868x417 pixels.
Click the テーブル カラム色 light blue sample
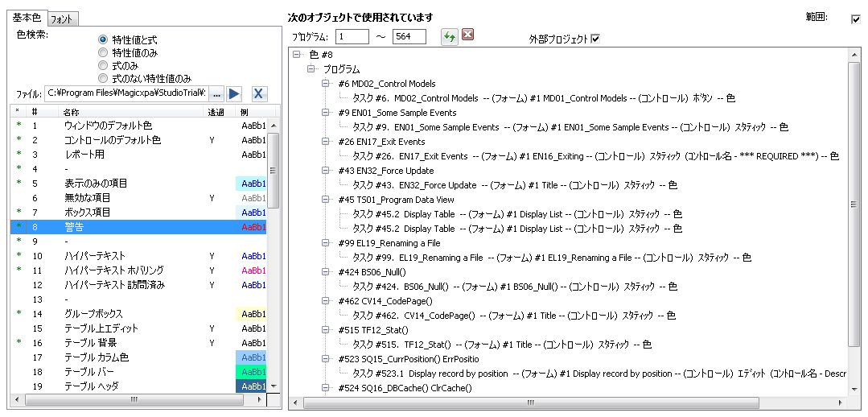[251, 357]
